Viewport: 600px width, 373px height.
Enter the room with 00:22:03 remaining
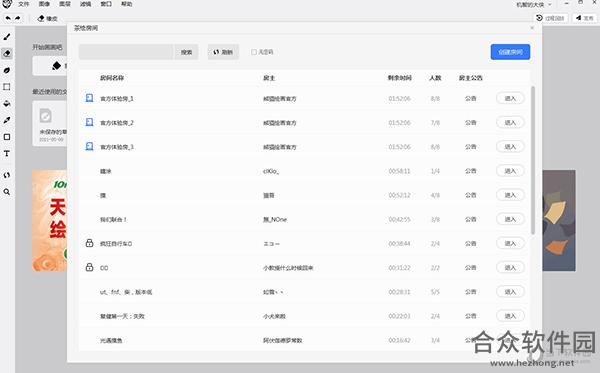510,316
